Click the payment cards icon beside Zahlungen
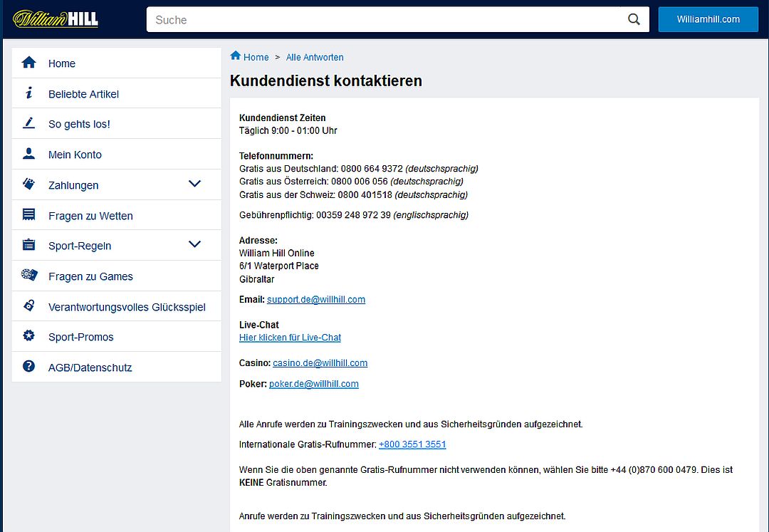769x532 pixels. tap(29, 184)
